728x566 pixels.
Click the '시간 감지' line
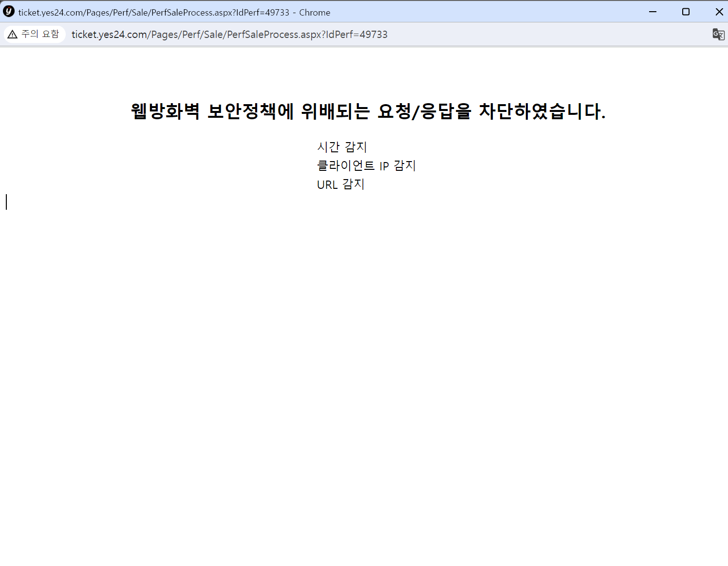point(342,147)
